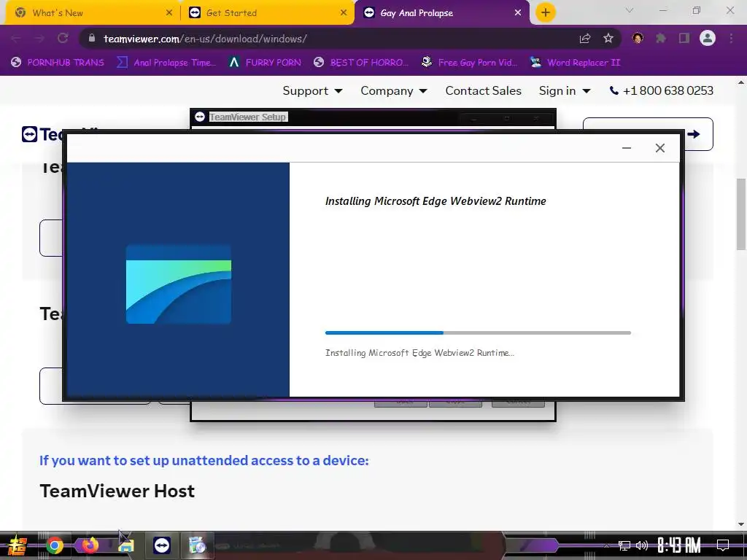Open a new tab with plus button
This screenshot has width=747, height=560.
(546, 12)
